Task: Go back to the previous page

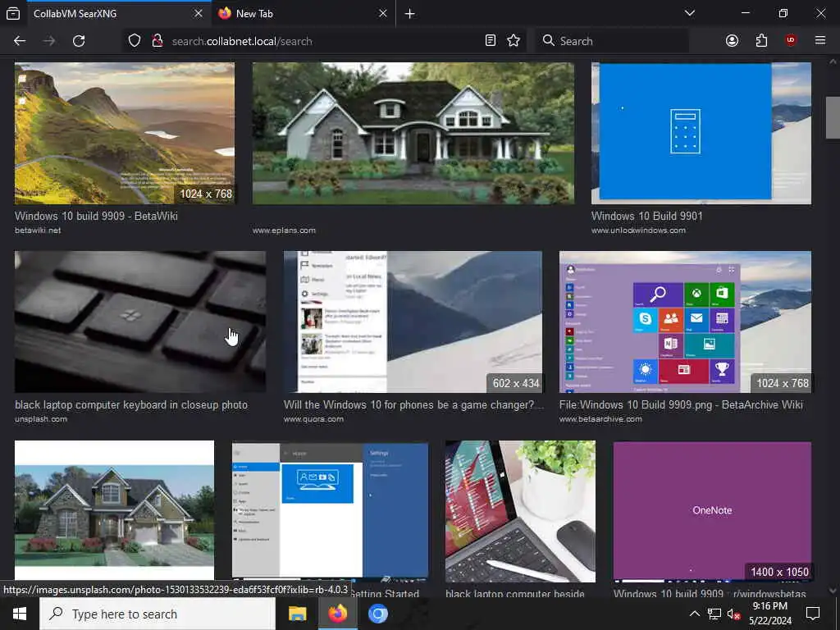Action: tap(20, 41)
